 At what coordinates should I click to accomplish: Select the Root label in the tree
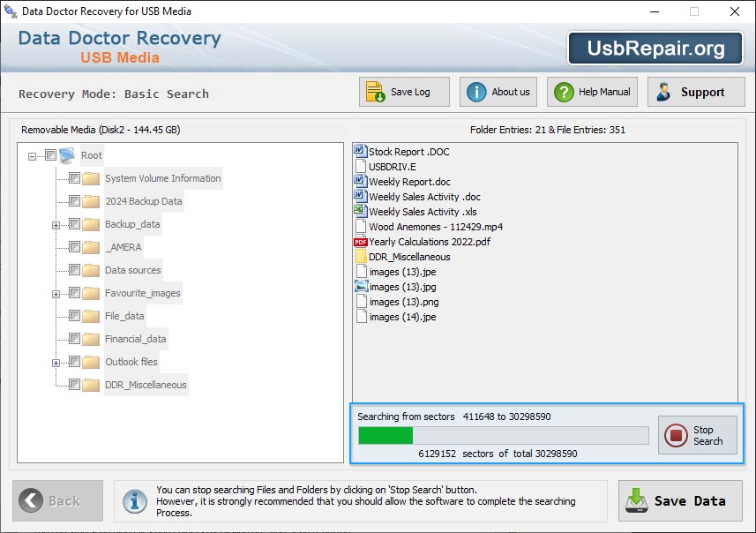pos(92,155)
